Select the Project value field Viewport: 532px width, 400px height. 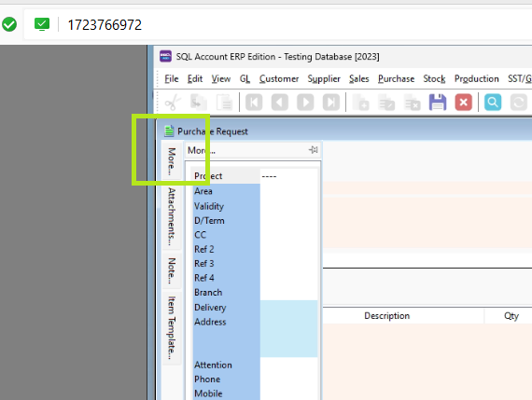[x=288, y=176]
